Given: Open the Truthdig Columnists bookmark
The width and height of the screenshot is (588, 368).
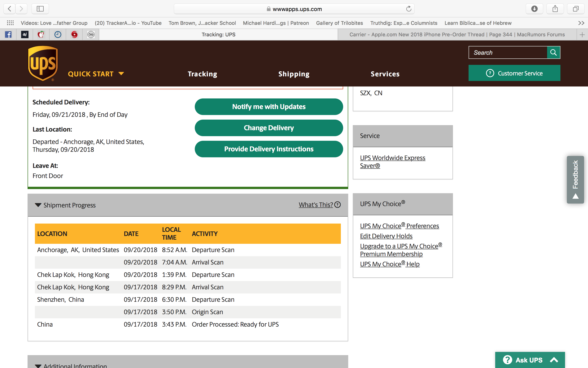Looking at the screenshot, I should (x=404, y=23).
